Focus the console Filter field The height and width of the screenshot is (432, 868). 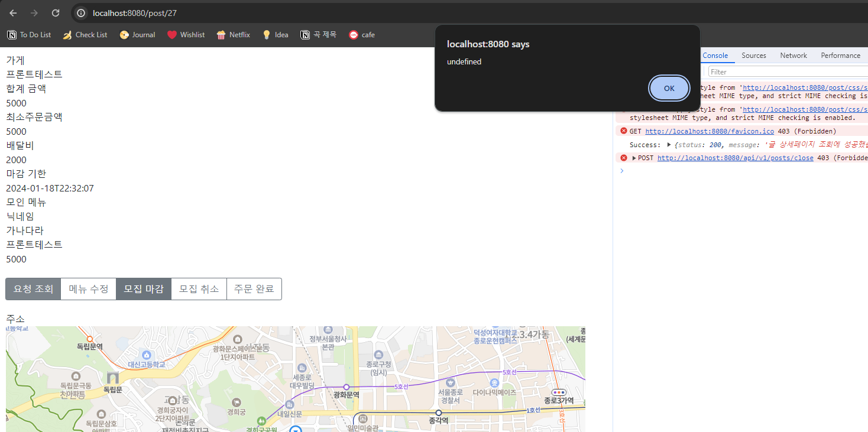[788, 72]
